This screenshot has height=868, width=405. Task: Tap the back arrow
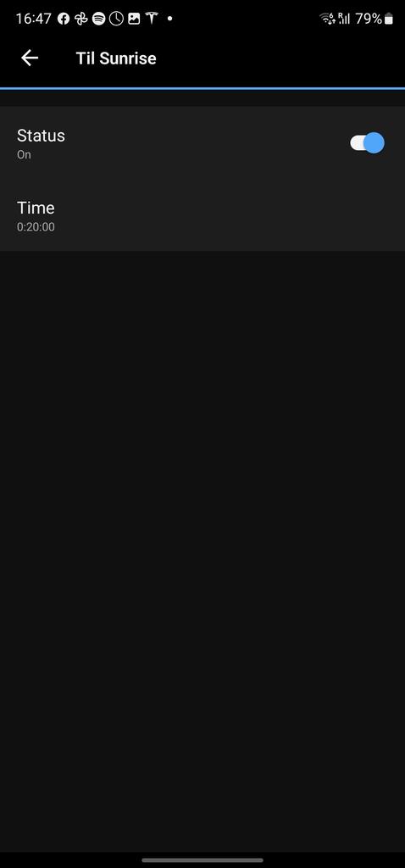coord(30,58)
